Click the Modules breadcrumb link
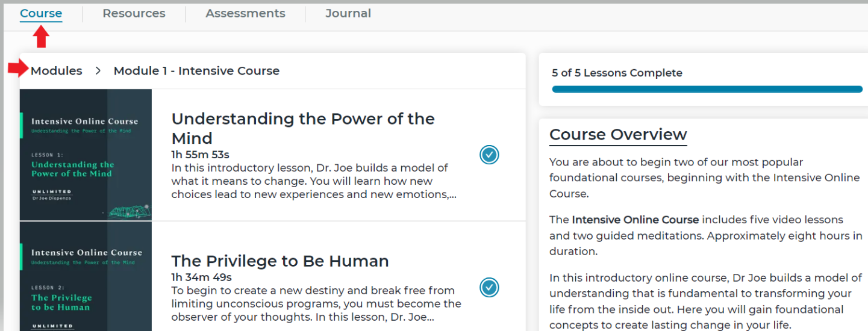The image size is (868, 331). point(57,70)
